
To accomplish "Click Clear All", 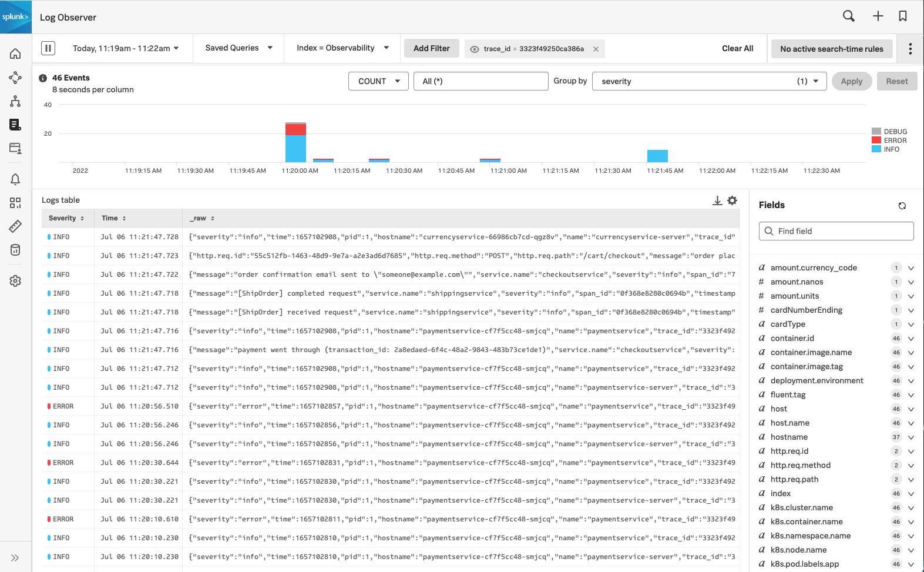I will (x=737, y=49).
